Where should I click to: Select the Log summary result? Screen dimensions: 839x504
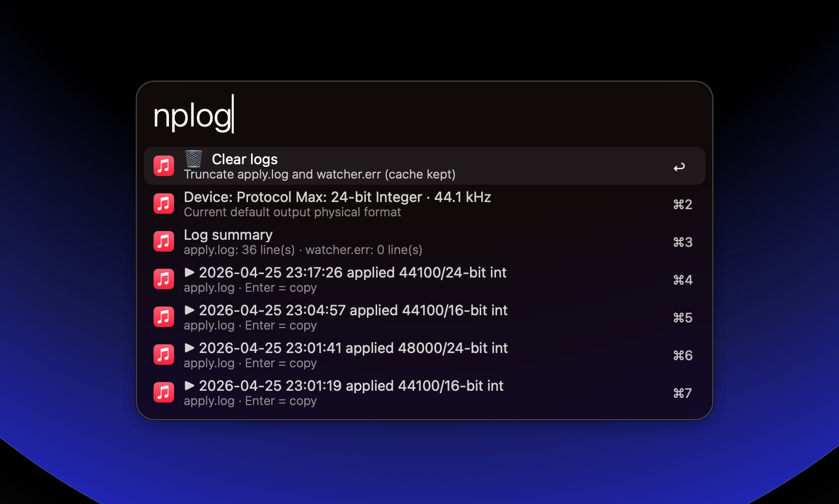click(x=425, y=241)
